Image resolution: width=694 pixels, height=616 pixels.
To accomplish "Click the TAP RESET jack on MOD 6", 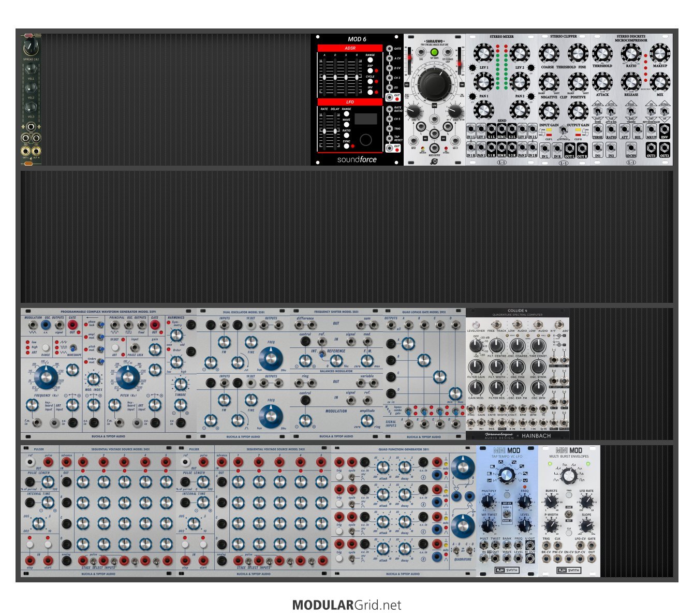I will [x=389, y=138].
